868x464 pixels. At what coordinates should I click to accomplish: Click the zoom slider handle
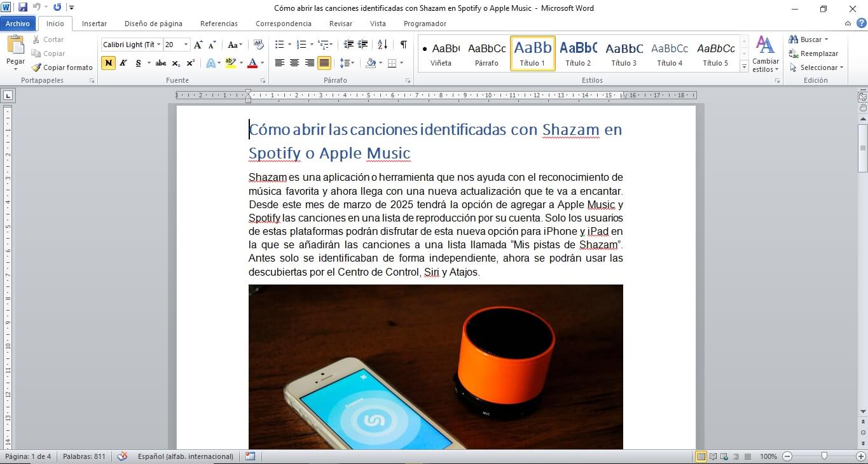824,456
